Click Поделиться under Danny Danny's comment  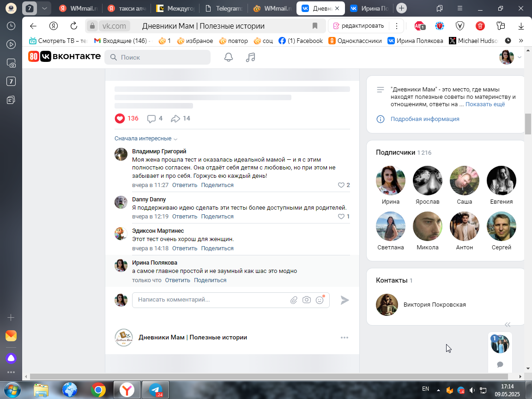[x=217, y=217]
